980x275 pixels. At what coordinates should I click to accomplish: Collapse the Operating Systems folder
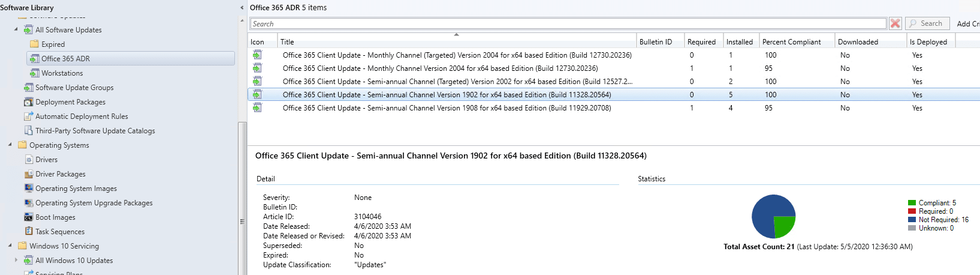coord(10,145)
